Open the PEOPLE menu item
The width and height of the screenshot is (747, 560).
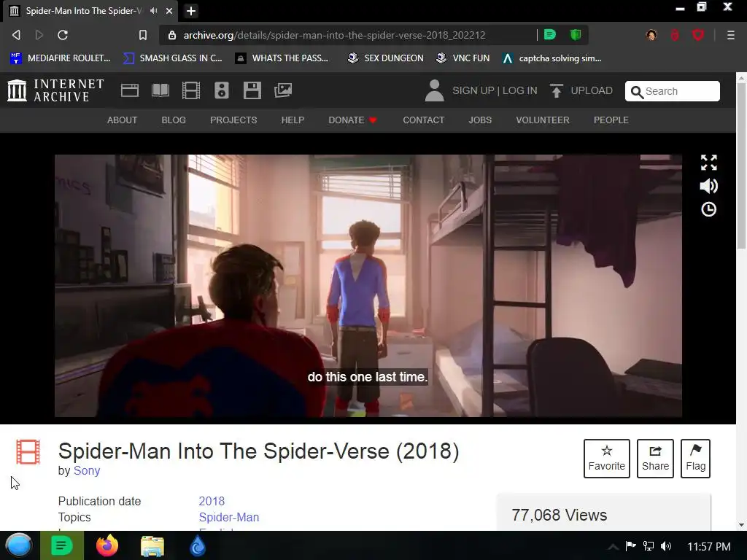tap(611, 120)
